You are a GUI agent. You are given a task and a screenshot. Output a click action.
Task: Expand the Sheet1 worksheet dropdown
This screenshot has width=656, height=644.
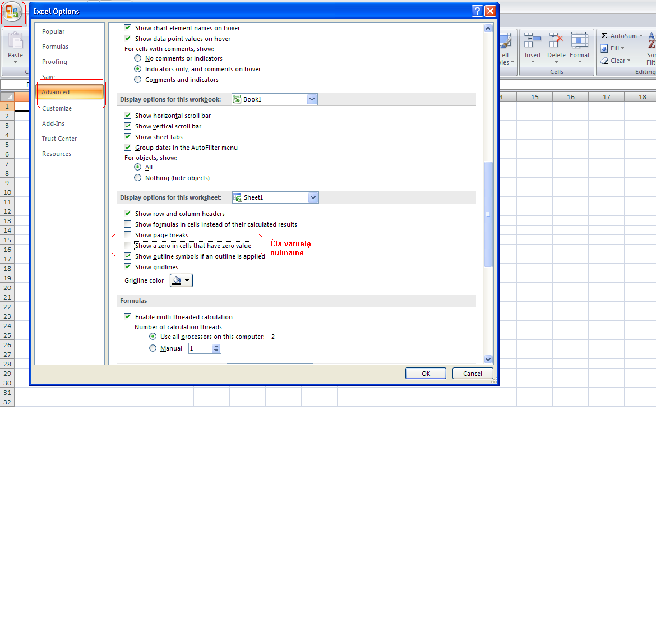click(x=313, y=197)
